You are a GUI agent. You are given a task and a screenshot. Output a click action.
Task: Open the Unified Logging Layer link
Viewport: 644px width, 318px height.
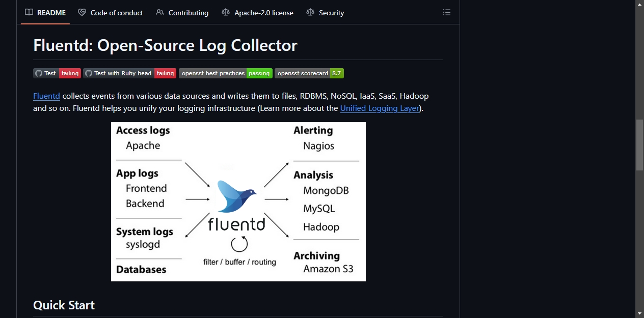(380, 108)
